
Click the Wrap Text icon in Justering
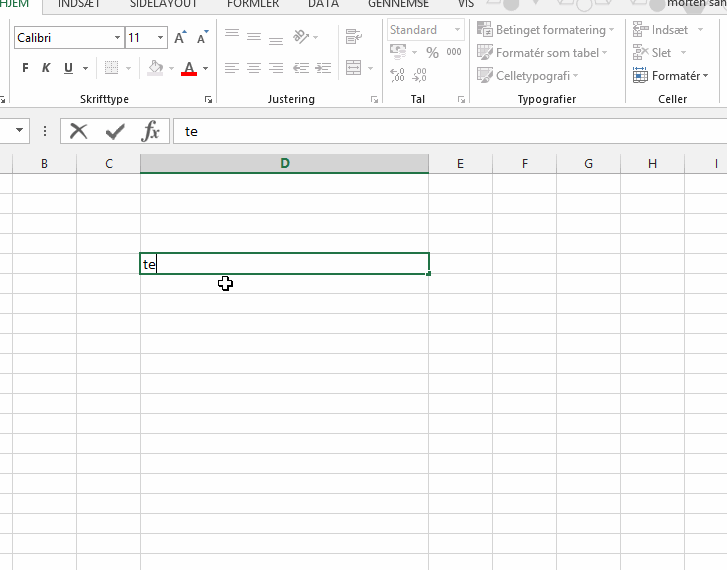click(x=353, y=38)
